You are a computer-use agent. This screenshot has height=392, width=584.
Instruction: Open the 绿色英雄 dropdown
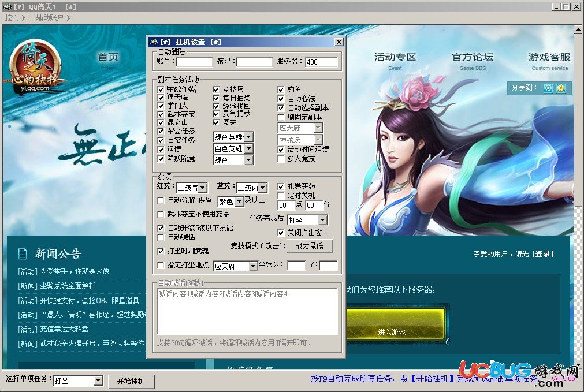point(249,137)
